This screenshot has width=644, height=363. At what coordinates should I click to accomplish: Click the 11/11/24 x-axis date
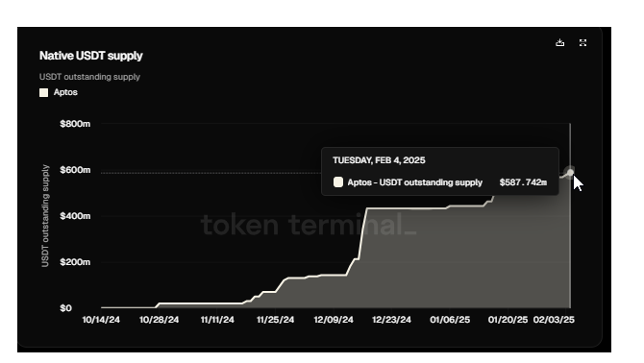tap(217, 320)
